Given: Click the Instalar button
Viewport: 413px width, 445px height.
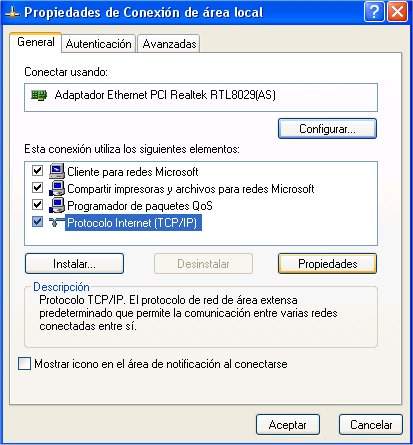Looking at the screenshot, I should [x=74, y=264].
